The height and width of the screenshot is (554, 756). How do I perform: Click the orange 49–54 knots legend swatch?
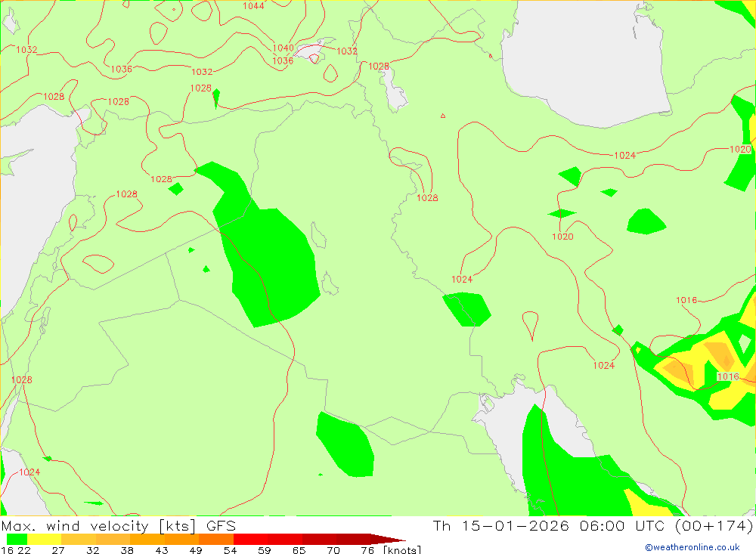216,539
